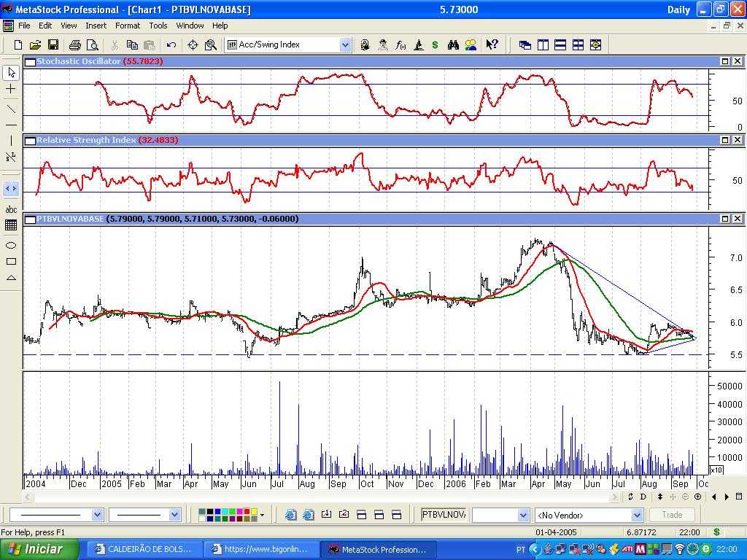Open the Insert menu
This screenshot has width=747, height=560.
(x=96, y=26)
